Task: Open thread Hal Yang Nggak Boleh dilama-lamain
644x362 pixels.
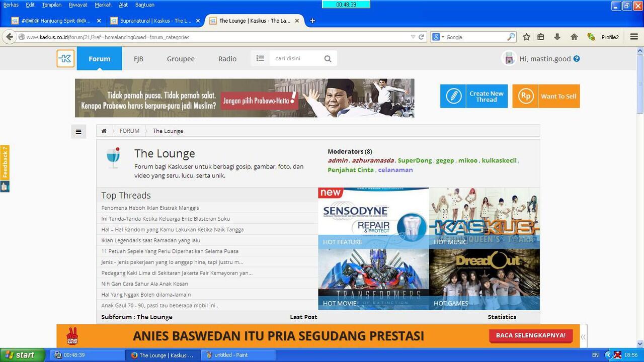Action: coord(146,295)
